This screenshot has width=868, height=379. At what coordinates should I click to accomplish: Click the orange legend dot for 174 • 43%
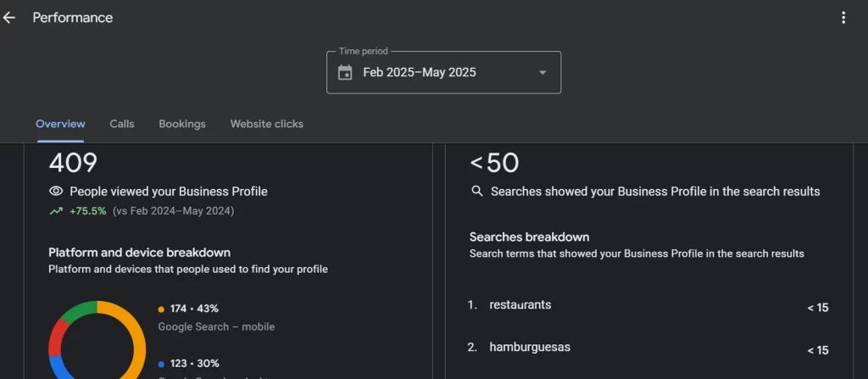[x=161, y=309]
